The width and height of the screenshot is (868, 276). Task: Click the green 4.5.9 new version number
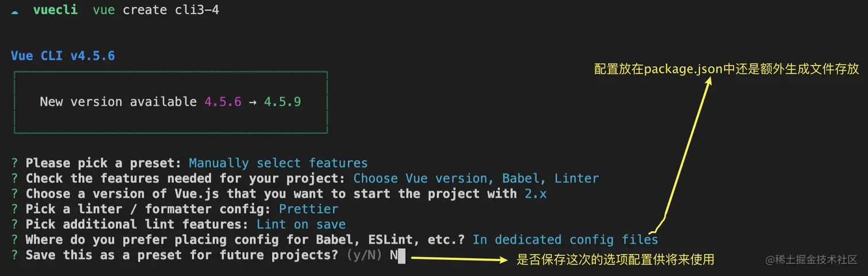click(x=282, y=102)
